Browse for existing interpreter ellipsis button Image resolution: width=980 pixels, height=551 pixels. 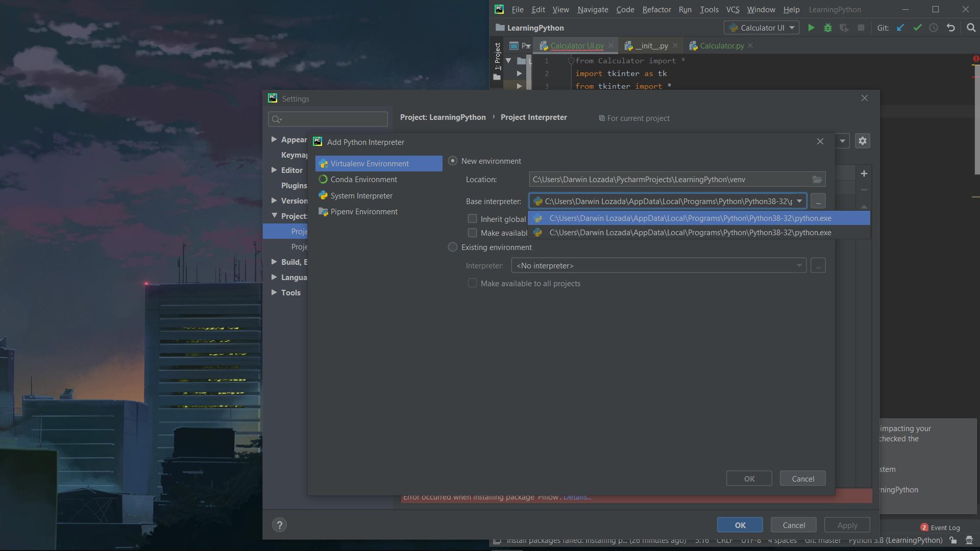(x=818, y=266)
